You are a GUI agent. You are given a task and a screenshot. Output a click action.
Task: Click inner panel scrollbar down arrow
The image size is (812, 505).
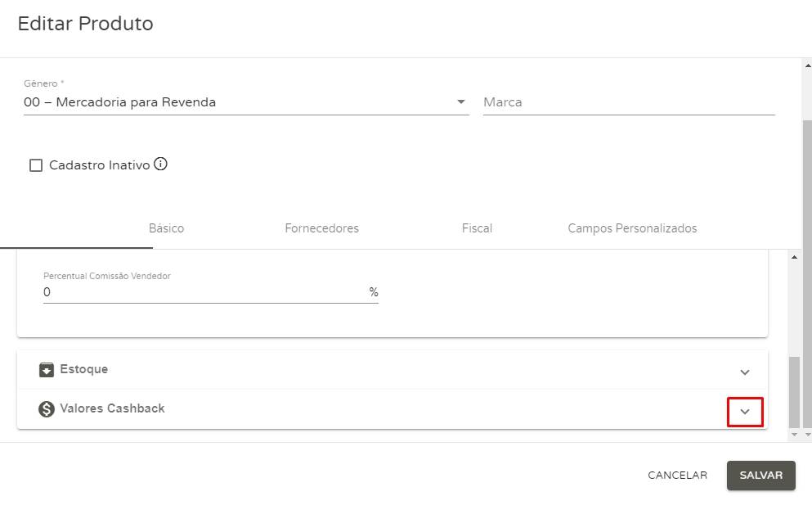(794, 435)
